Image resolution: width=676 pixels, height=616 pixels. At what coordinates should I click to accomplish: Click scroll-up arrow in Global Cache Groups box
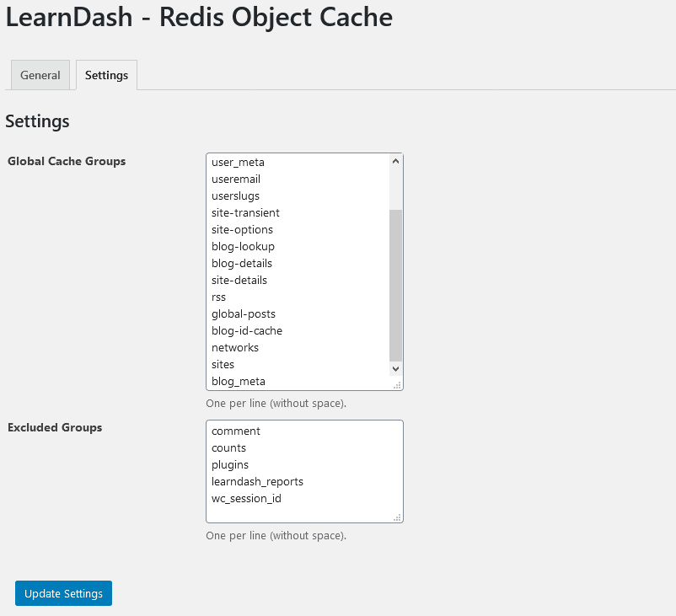click(x=396, y=161)
